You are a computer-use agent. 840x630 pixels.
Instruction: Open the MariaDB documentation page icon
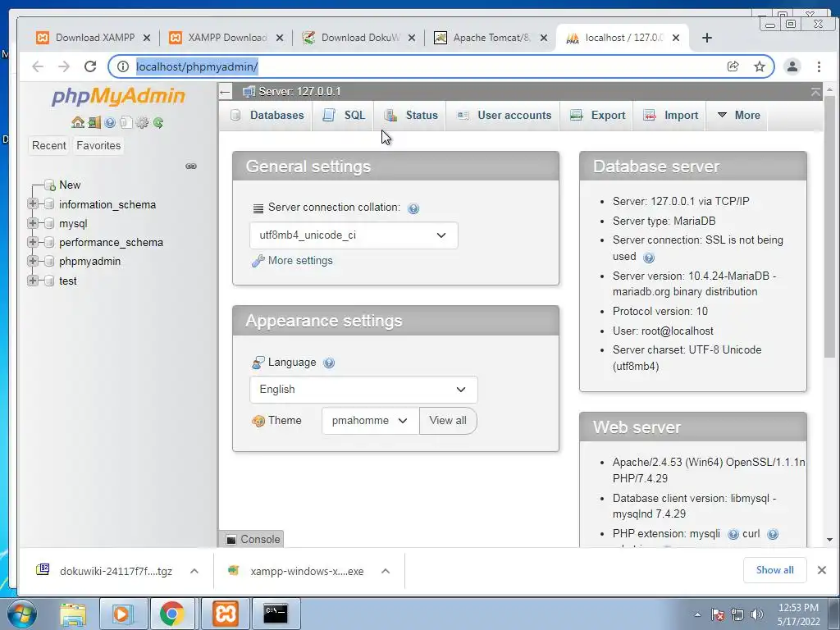[x=126, y=123]
